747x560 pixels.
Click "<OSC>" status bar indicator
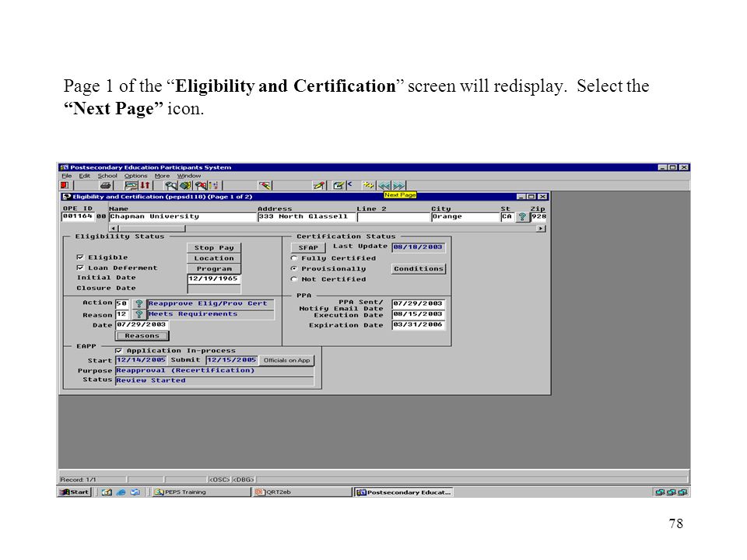[219, 480]
